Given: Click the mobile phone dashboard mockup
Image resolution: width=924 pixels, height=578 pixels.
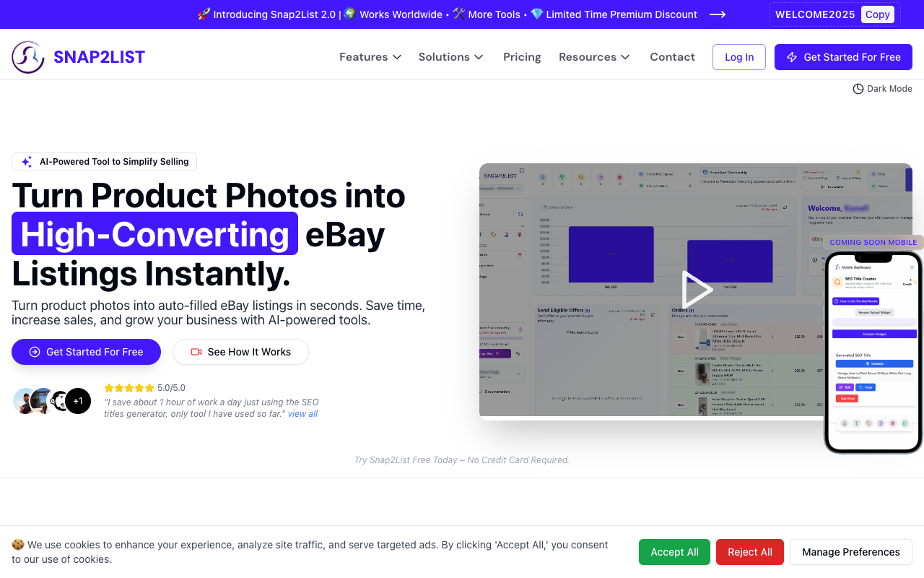Looking at the screenshot, I should pos(873,352).
